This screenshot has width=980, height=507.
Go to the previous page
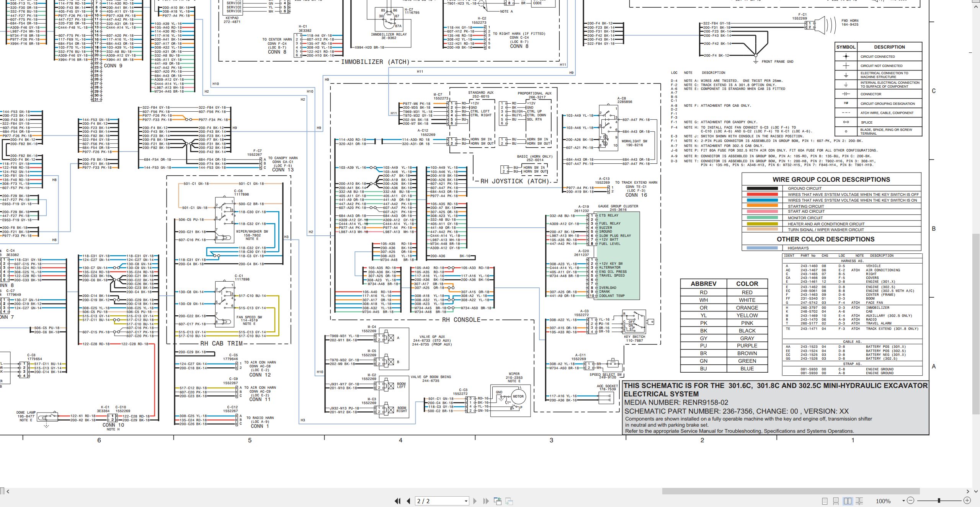[408, 501]
